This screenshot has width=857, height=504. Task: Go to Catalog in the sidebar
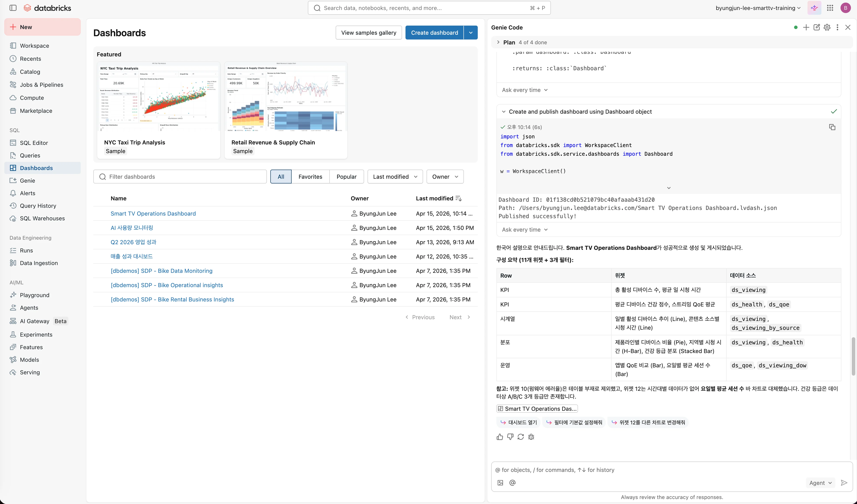43,72
